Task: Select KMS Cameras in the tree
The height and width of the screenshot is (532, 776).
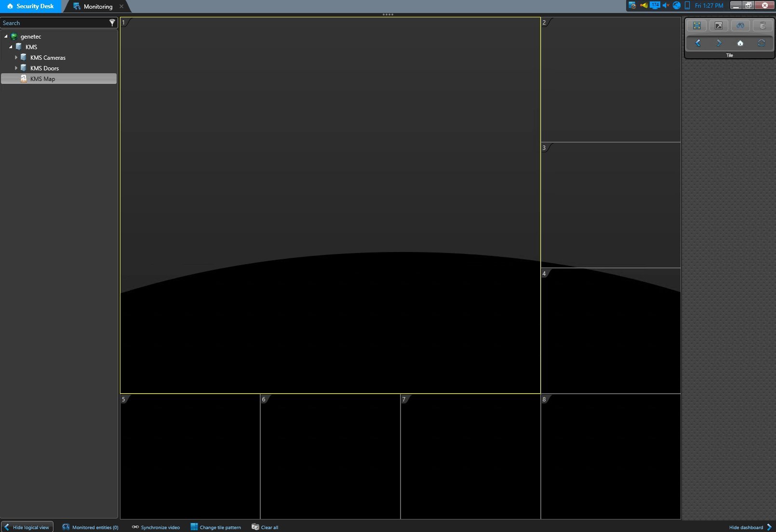Action: pyautogui.click(x=48, y=58)
